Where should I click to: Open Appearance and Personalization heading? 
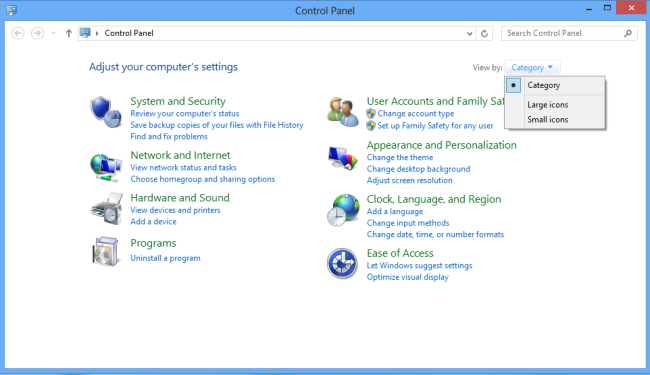click(441, 145)
